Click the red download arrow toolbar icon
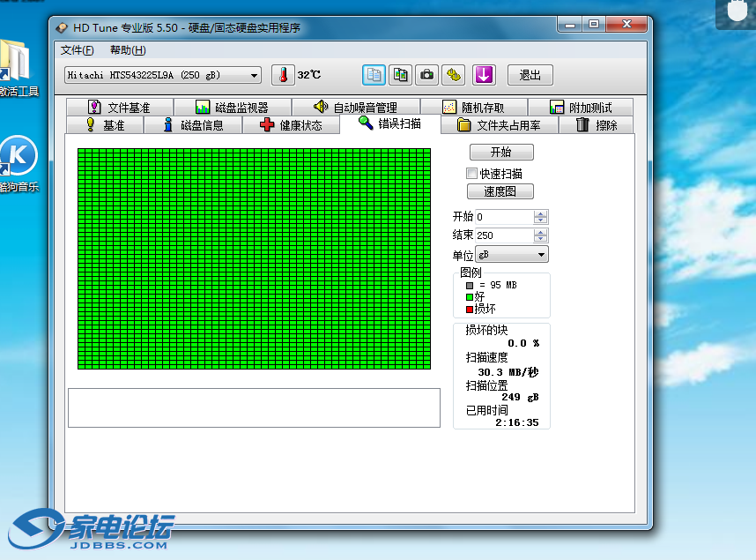The width and height of the screenshot is (756, 560). [x=484, y=75]
